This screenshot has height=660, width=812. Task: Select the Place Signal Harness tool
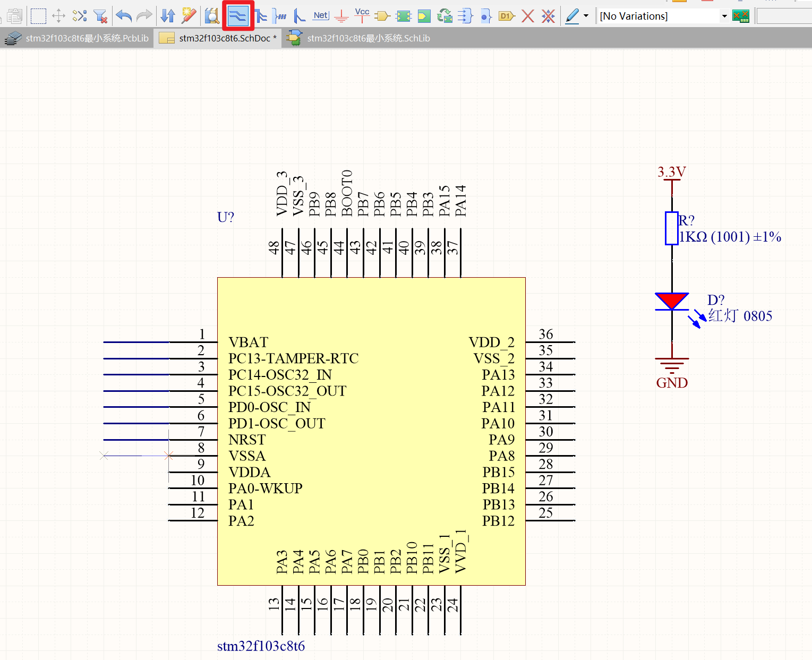pos(279,16)
